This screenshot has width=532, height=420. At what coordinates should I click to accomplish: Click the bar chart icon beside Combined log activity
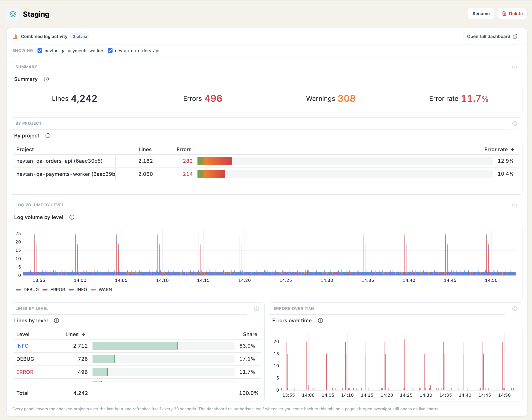[x=15, y=36]
